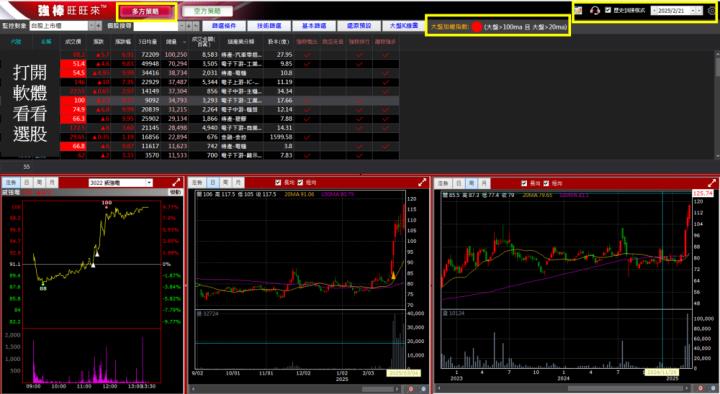Open the settings gear icon top right
The height and width of the screenshot is (394, 720).
pyautogui.click(x=712, y=11)
